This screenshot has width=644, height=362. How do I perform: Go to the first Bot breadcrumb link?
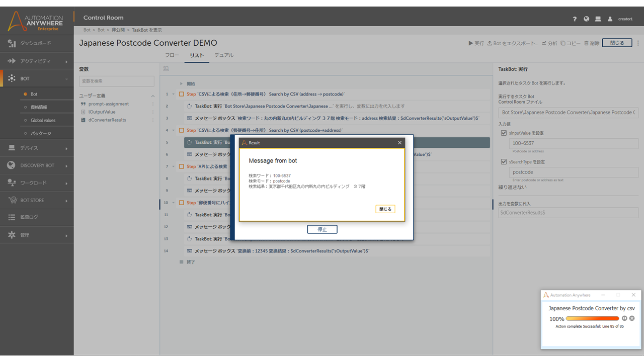point(87,30)
